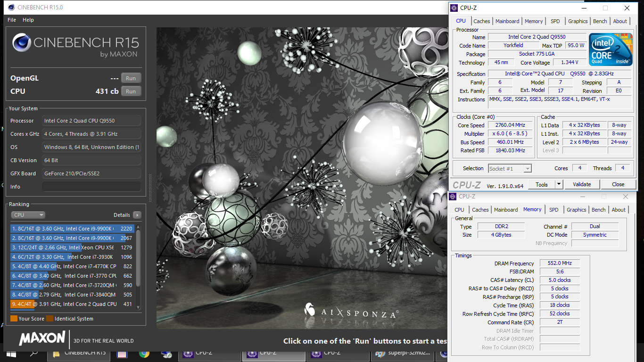Open the Cinebench File menu
The image size is (644, 362).
12,20
